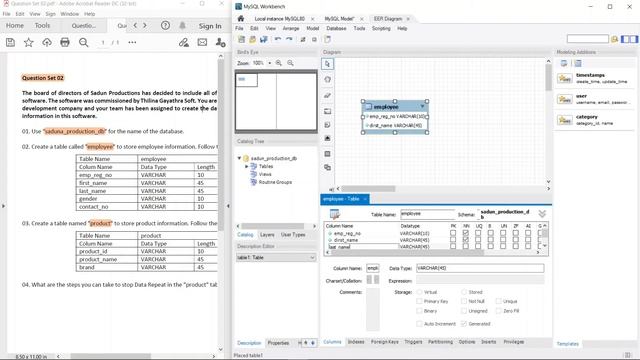Click new model file toolbar icon

pos(241,40)
